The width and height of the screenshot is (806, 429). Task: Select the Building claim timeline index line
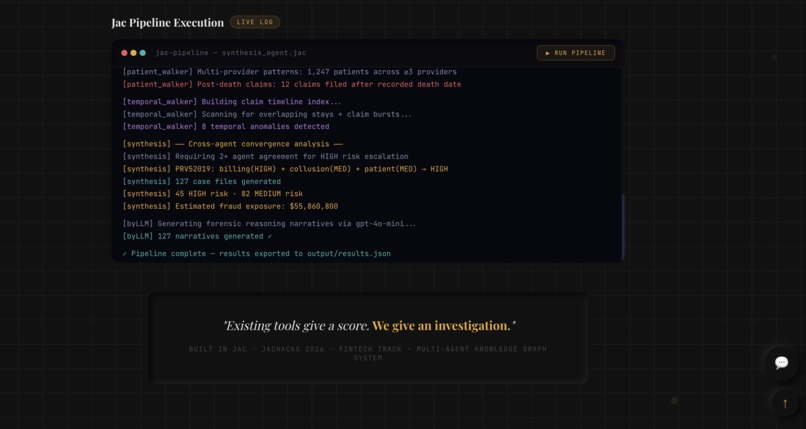[232, 102]
